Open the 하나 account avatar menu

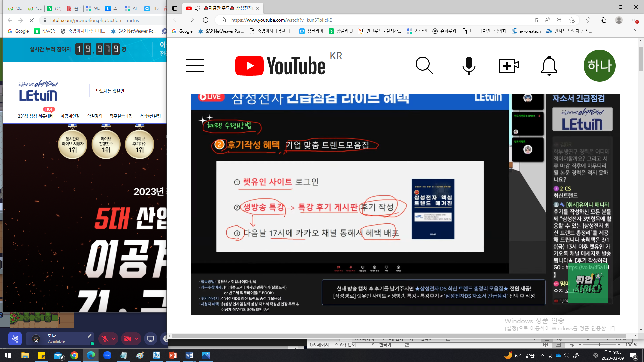pyautogui.click(x=599, y=65)
